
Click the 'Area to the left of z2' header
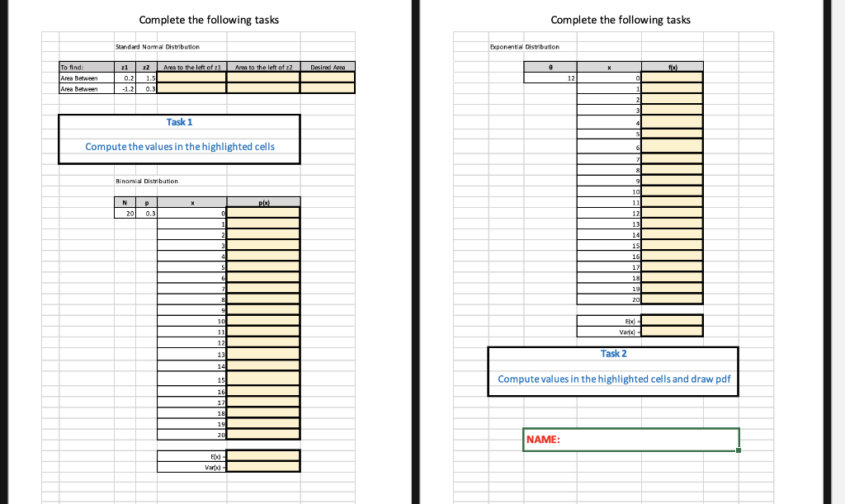263,68
